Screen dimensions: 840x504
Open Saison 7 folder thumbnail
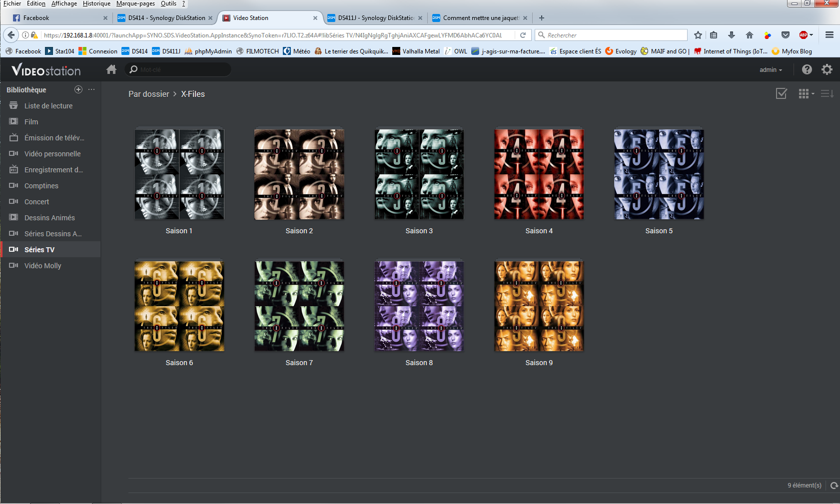(299, 306)
